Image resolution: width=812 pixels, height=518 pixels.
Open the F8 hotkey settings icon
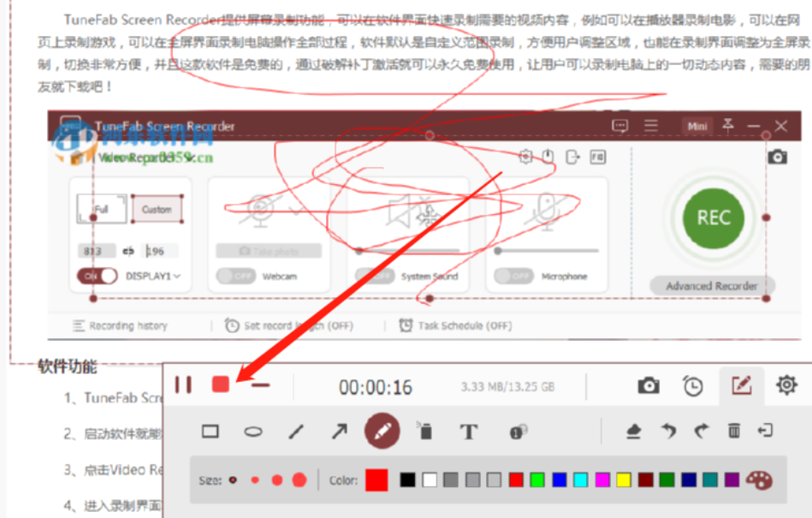click(597, 157)
